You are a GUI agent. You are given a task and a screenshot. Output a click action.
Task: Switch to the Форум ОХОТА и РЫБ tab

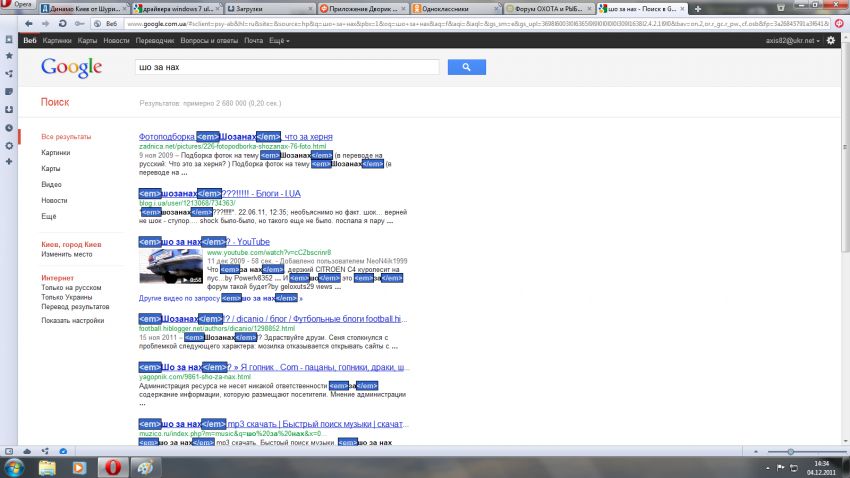point(549,9)
